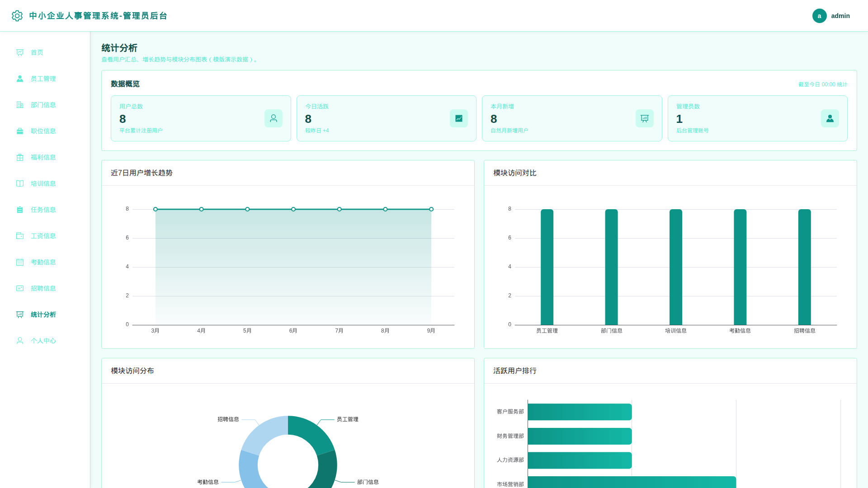Click the 考勤信息 bar in bar chart

tap(740, 267)
